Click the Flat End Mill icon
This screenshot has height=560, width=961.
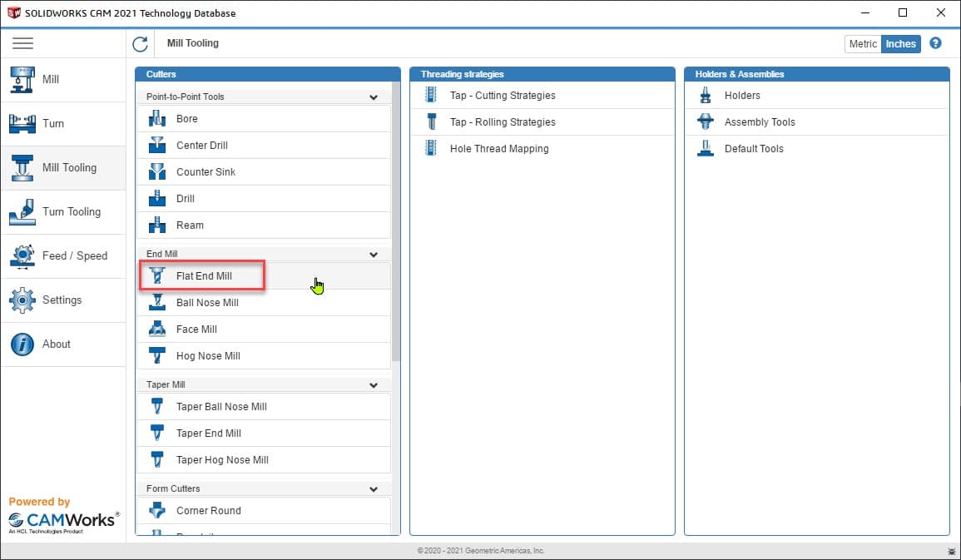click(157, 276)
